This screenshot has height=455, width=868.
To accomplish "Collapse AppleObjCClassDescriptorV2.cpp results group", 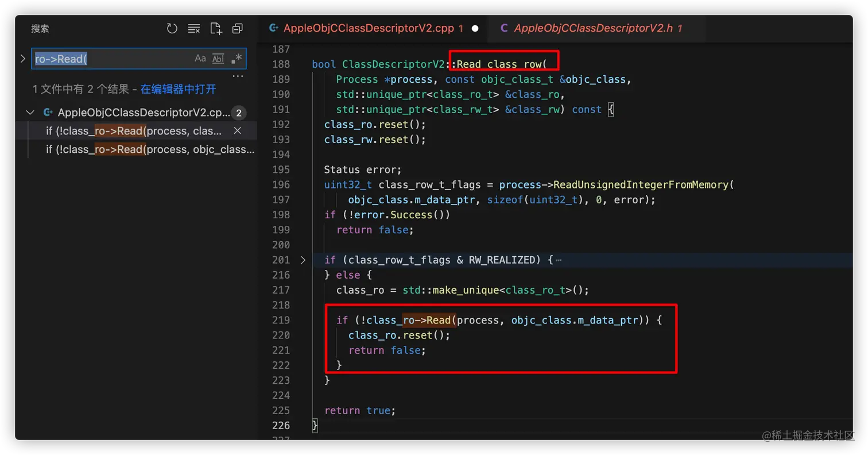I will click(30, 113).
